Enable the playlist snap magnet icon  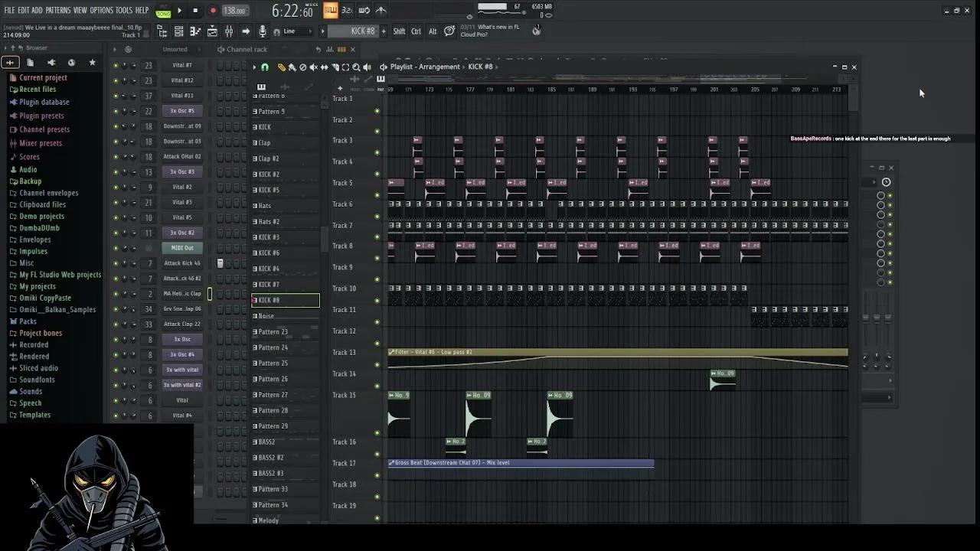click(265, 67)
